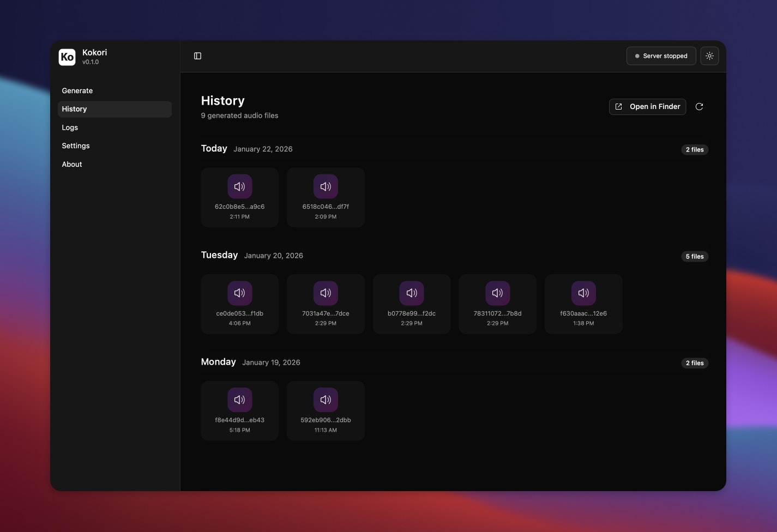Click the 2:11 PM timestamp
The image size is (777, 532).
point(240,217)
